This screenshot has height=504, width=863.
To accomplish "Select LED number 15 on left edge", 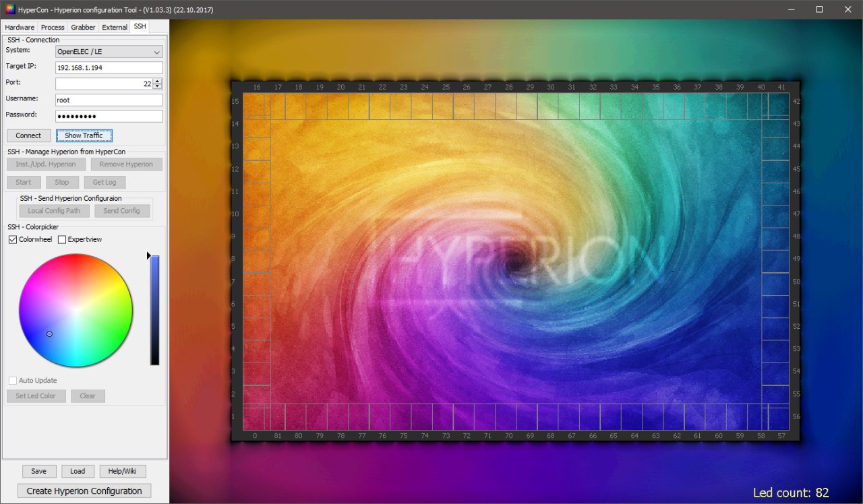I will coord(235,101).
